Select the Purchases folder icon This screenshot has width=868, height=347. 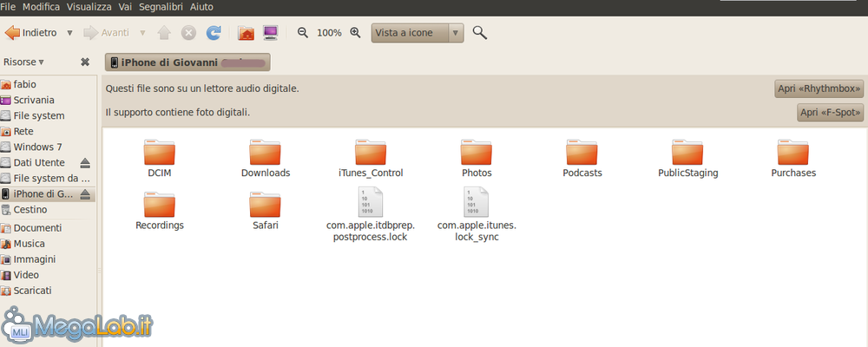point(793,152)
